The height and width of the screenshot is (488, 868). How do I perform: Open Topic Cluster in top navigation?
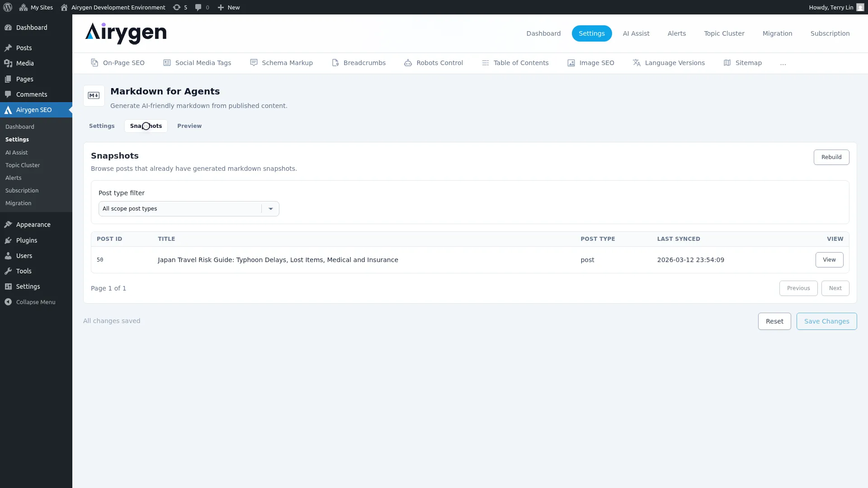724,33
